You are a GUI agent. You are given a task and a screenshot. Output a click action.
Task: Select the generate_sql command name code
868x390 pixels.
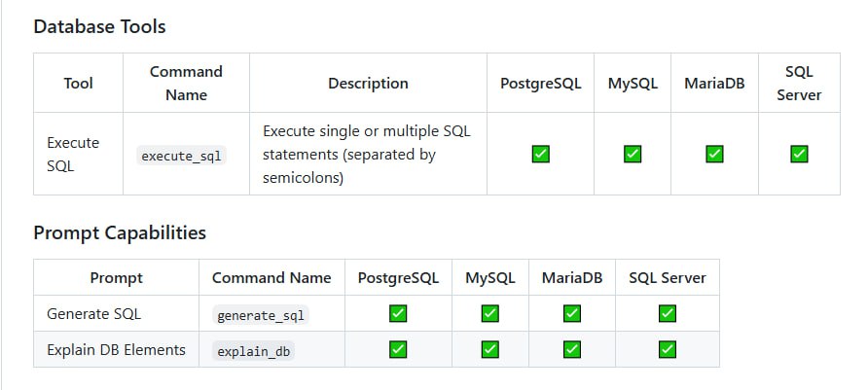click(x=261, y=315)
